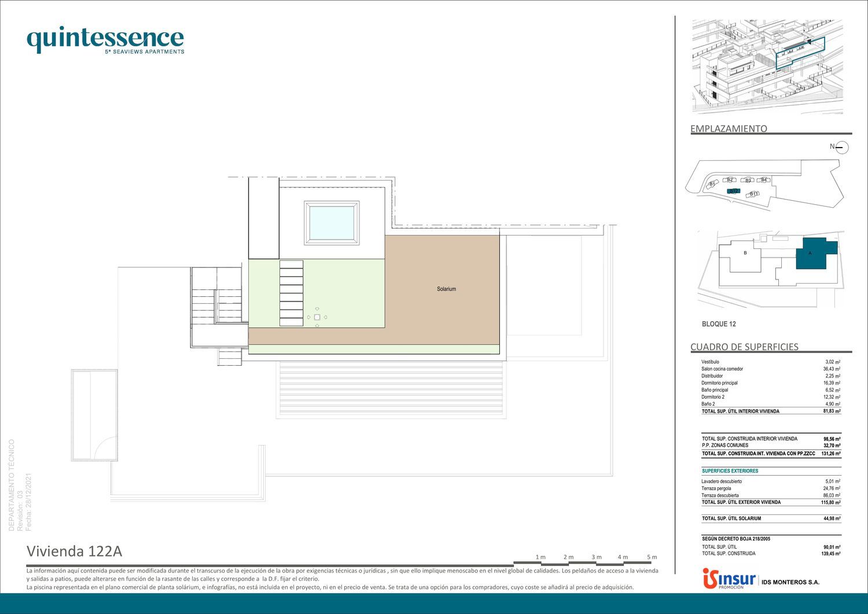This screenshot has width=868, height=614.
Task: Click the TOTAL SUP. ÚTIL SOLARIUM row
Action: pyautogui.click(x=770, y=519)
